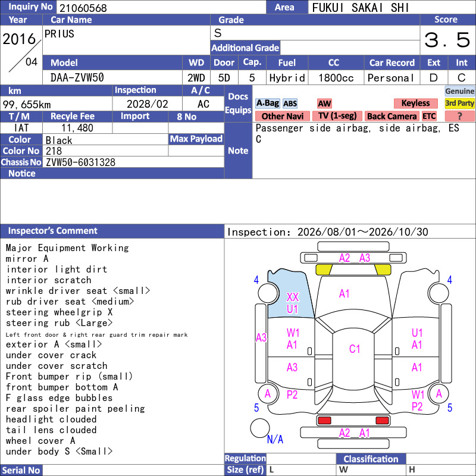The image size is (476, 476).
Task: Click the comment 'rear spoiler paint peeling'
Action: coord(76,409)
